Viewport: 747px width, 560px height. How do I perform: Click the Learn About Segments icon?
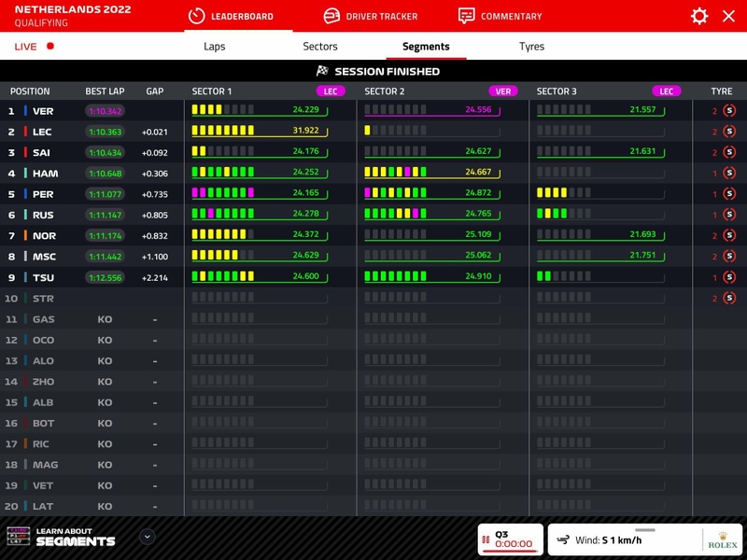click(x=19, y=536)
